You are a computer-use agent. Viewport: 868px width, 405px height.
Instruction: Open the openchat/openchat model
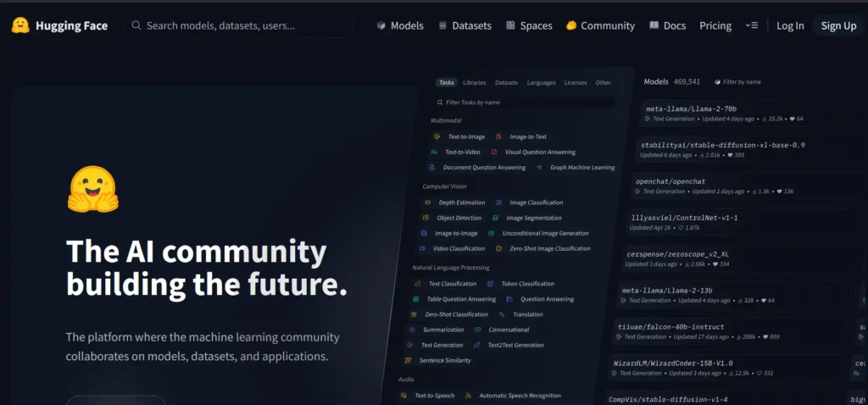[746, 186]
